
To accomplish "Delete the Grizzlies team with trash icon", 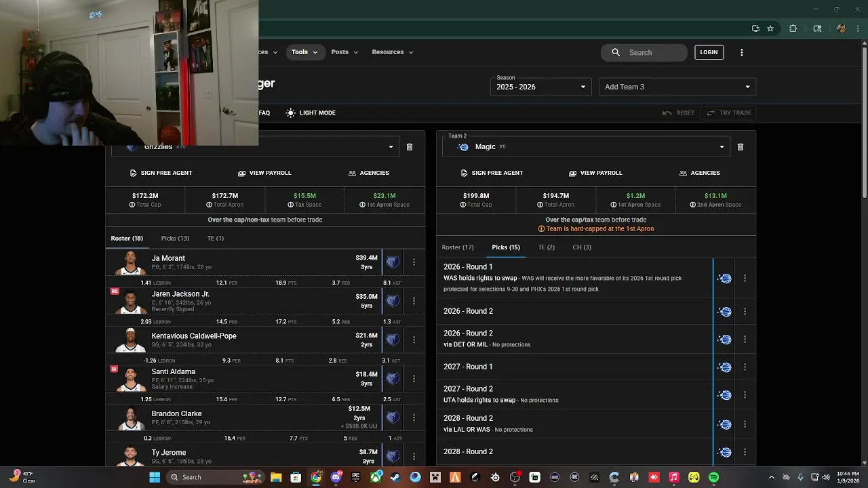I will pyautogui.click(x=410, y=147).
